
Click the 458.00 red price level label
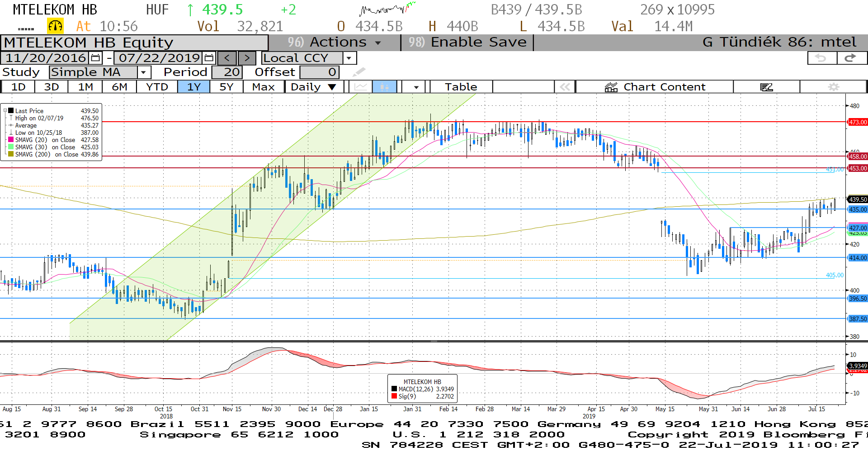click(x=858, y=157)
